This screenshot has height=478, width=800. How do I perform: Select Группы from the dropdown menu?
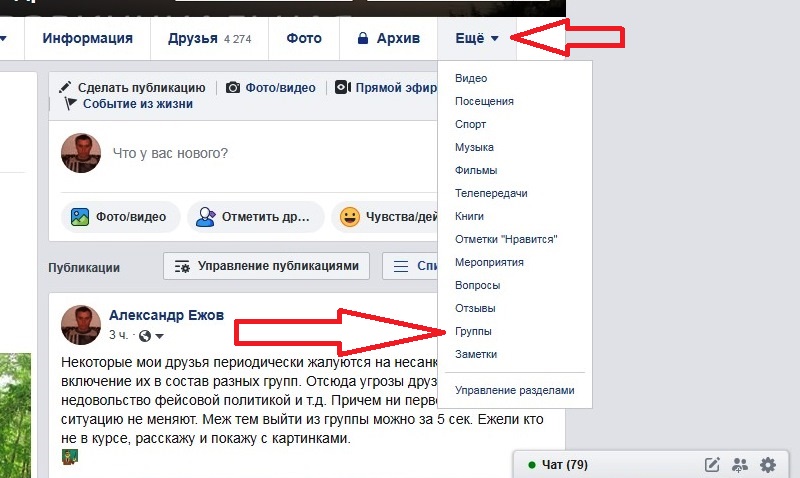click(x=473, y=331)
